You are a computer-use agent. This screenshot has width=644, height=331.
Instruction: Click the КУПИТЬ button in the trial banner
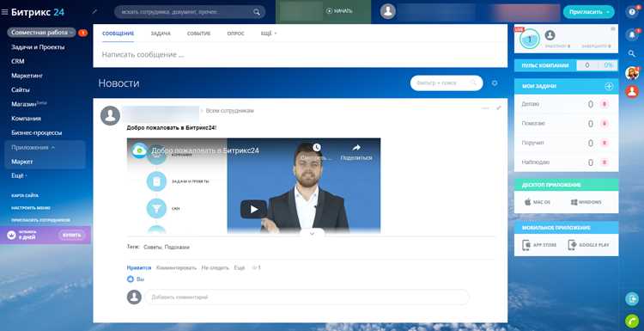[x=72, y=236]
